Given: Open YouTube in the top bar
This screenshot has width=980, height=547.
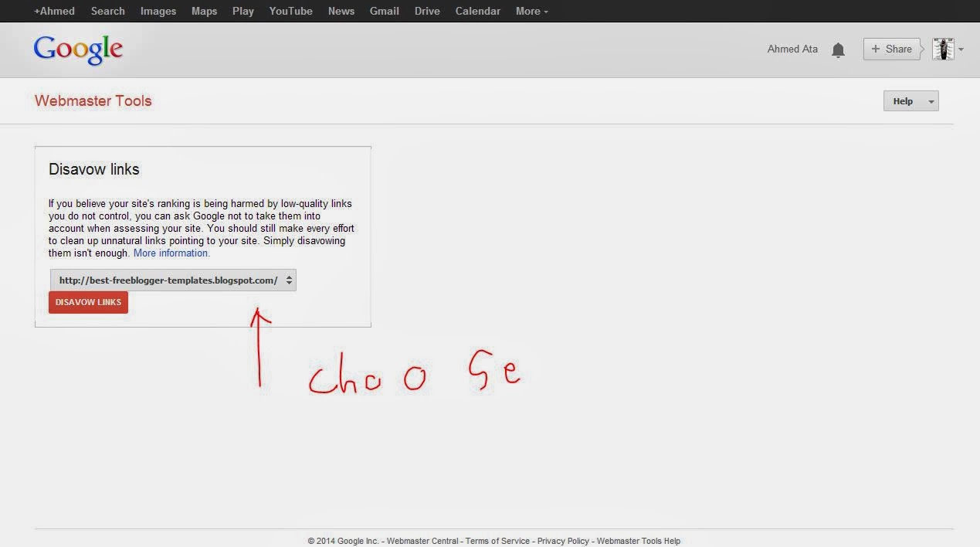Looking at the screenshot, I should coord(291,11).
